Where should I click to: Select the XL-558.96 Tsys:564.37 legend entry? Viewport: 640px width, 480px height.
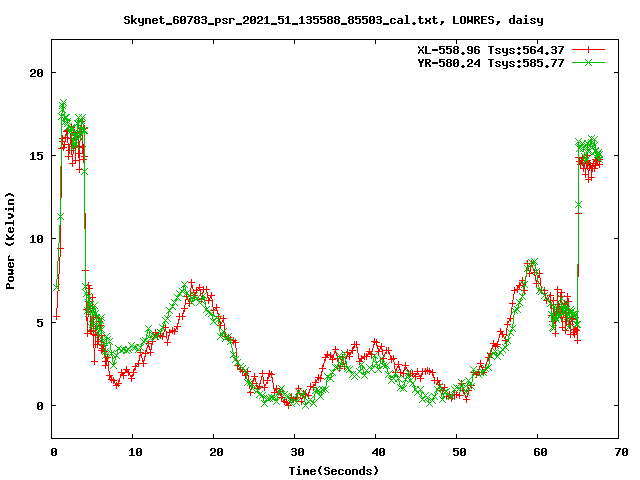[491, 50]
